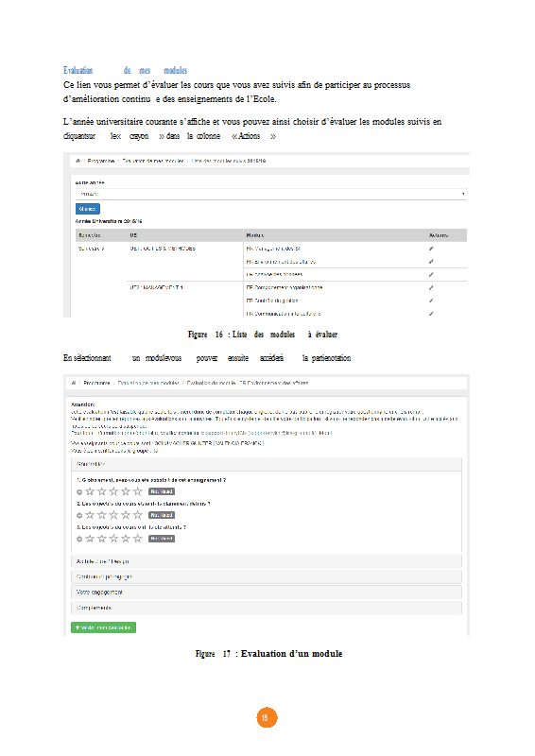Click home icon in the upper breadcrumb
Image resolution: width=535 pixels, height=756 pixels.
tap(78, 161)
